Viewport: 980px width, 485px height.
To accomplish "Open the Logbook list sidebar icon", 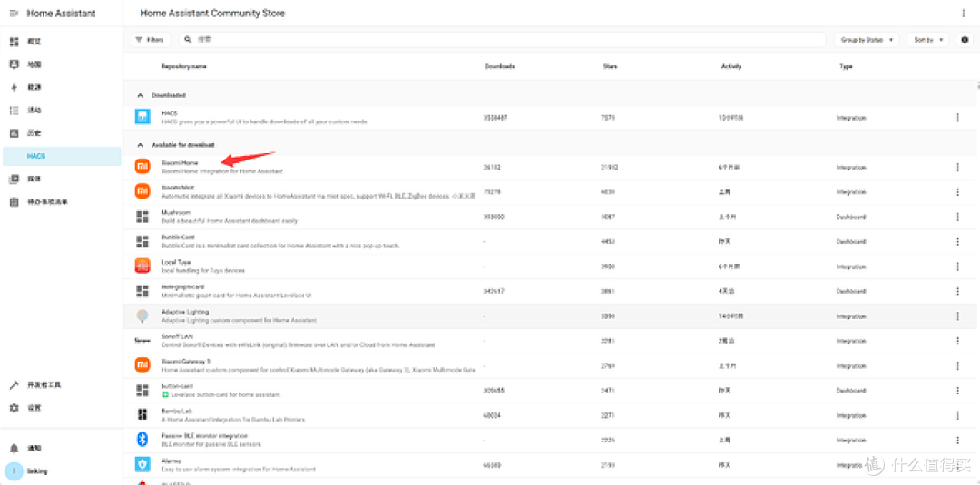I will tap(15, 110).
